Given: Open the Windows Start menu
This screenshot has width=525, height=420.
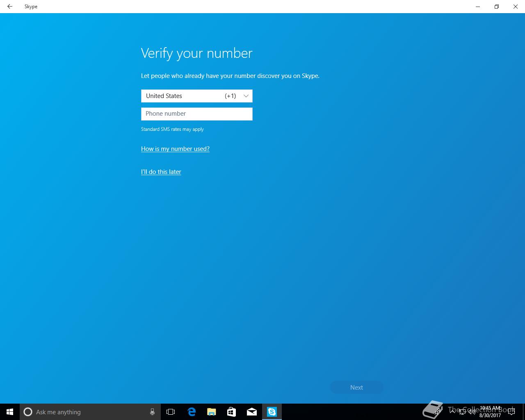Looking at the screenshot, I should pyautogui.click(x=10, y=412).
